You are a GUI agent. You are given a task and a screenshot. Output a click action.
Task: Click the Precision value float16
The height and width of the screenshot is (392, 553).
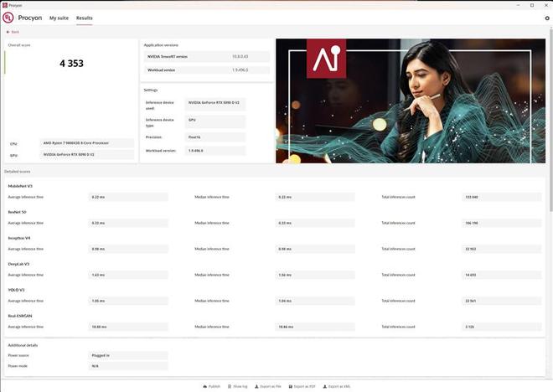(215, 137)
